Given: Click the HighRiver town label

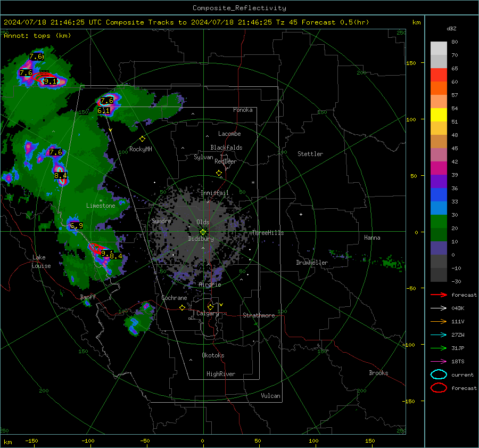Looking at the screenshot, I should (221, 374).
